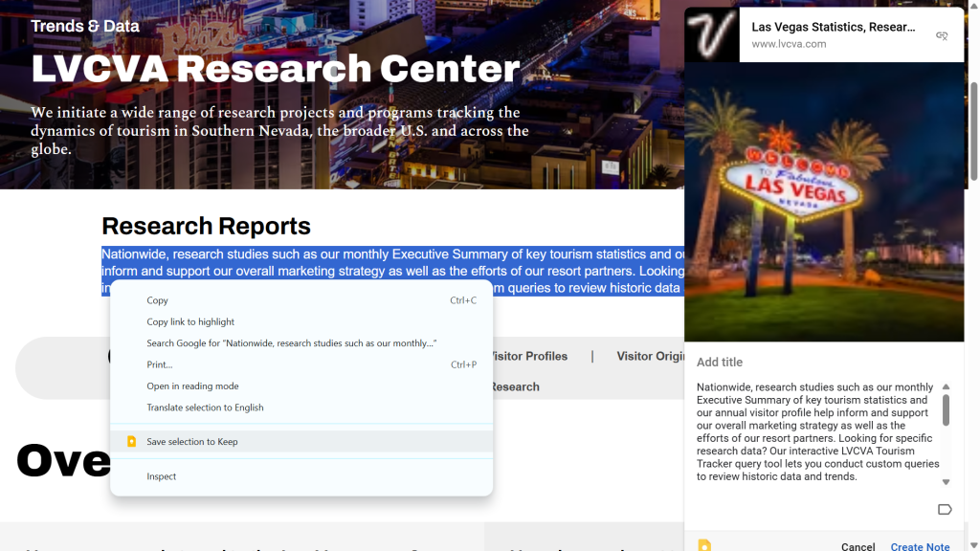The image size is (980, 551).
Task: Choose "Copy" from the context menu
Action: [155, 299]
